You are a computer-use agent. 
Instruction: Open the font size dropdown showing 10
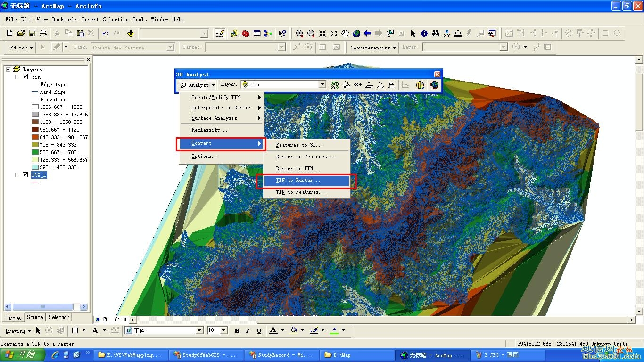pos(224,331)
